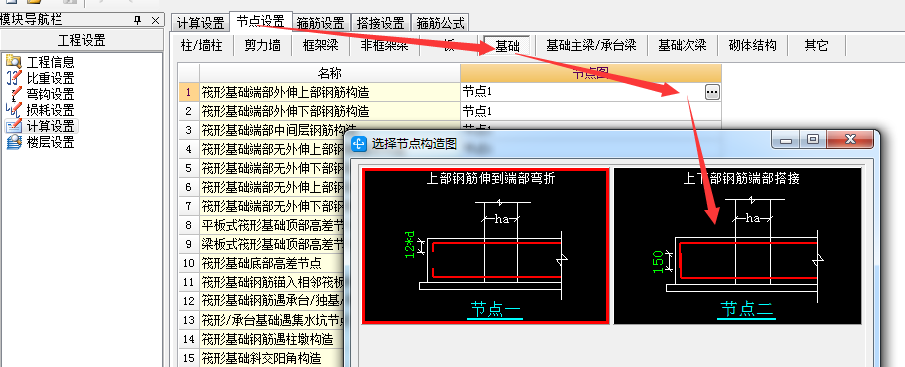This screenshot has height=367, width=905.
Task: Open 比重设置 in navigation panel
Action: click(50, 78)
